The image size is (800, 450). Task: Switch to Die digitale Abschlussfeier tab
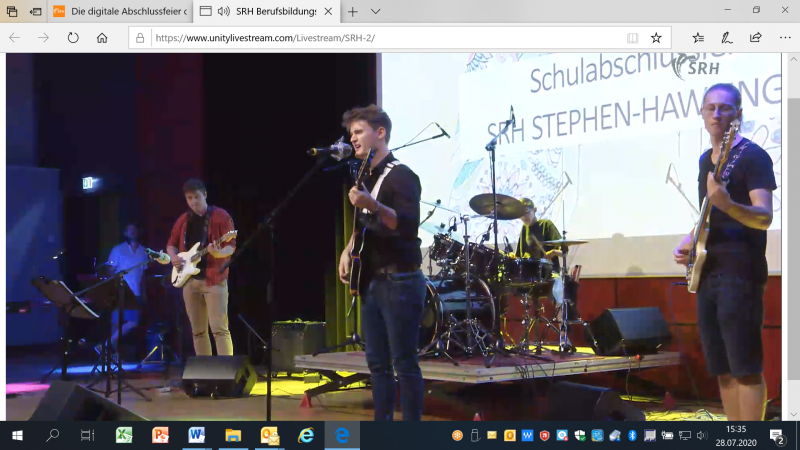115,11
